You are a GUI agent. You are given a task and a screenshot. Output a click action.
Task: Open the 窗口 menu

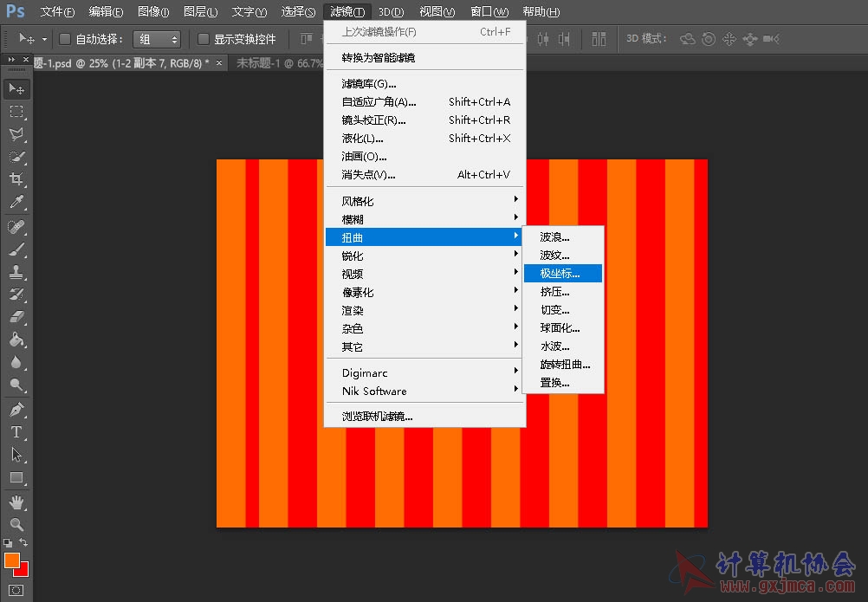(x=489, y=11)
